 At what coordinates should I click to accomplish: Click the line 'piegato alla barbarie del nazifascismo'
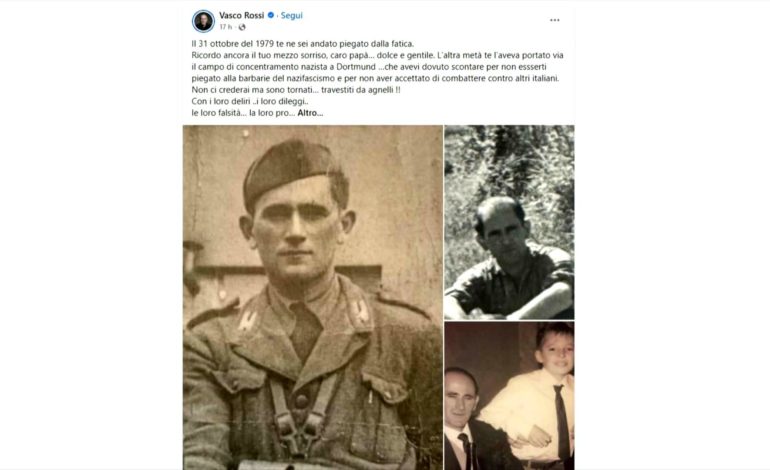[376, 78]
